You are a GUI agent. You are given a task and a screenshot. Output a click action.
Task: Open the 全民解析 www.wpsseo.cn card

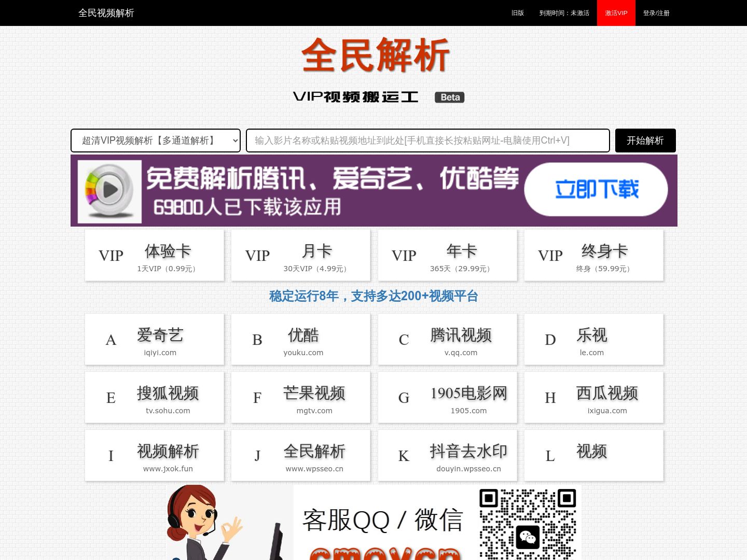(301, 456)
